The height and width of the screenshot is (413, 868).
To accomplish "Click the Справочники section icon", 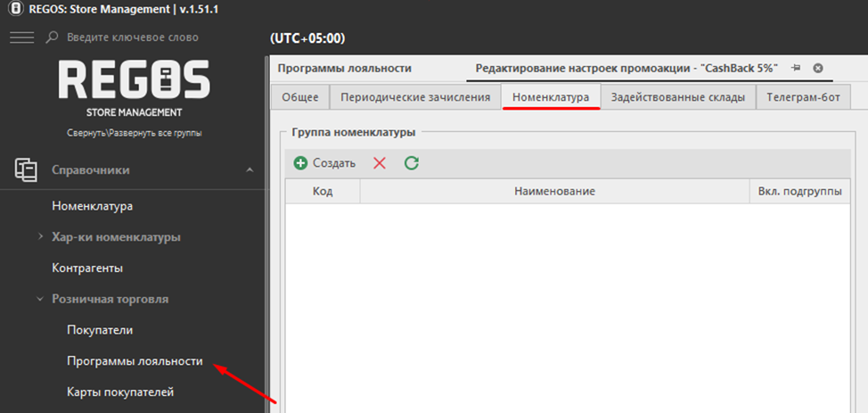I will pyautogui.click(x=25, y=170).
